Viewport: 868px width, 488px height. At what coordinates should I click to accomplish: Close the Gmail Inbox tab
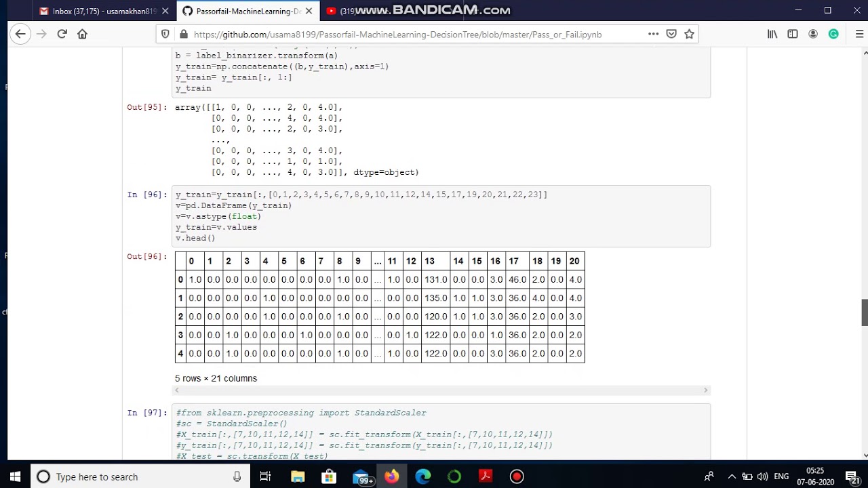point(165,11)
